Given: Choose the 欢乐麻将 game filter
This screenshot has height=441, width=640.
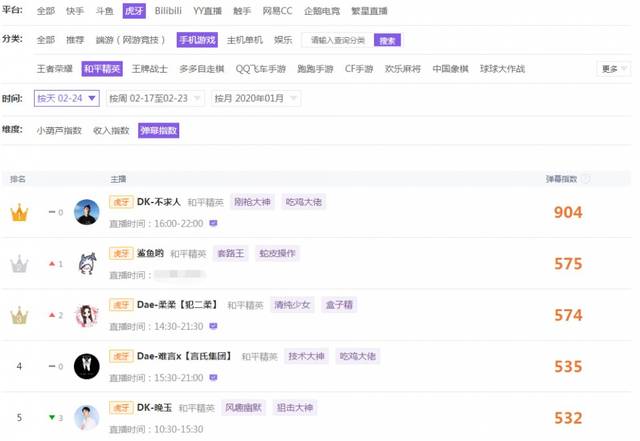Looking at the screenshot, I should click(x=403, y=69).
